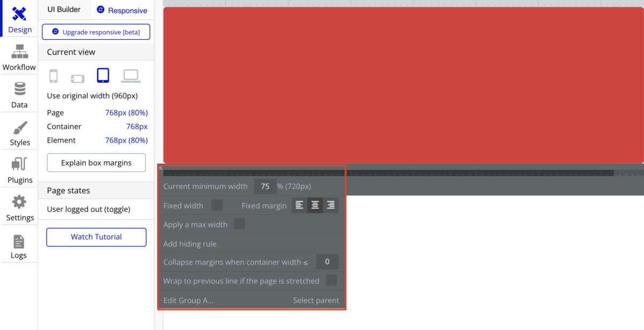Open the Logs section
The image size is (644, 330).
[19, 246]
